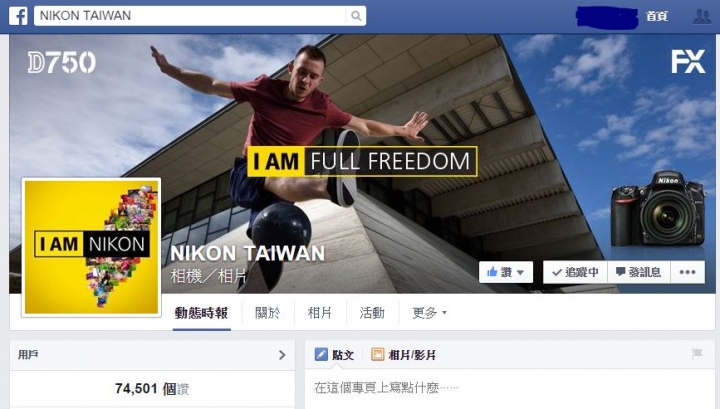The image size is (720, 409).
Task: Expand the 用戶 section chevron
Action: point(282,355)
